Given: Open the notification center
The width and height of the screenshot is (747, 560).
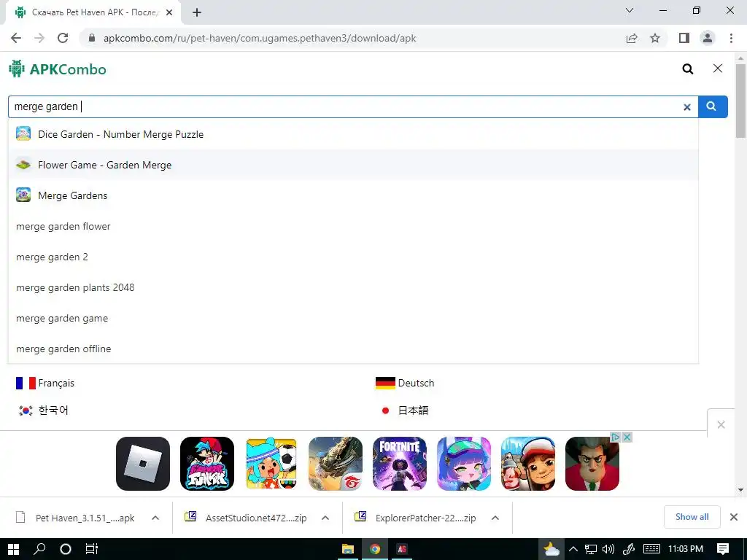Looking at the screenshot, I should pyautogui.click(x=723, y=549).
